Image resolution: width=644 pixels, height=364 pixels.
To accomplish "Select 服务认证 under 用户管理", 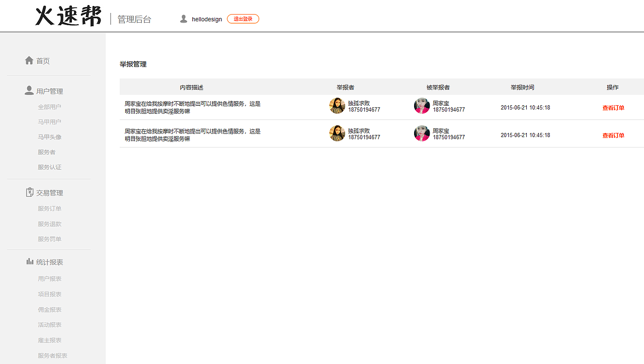I will pos(49,167).
